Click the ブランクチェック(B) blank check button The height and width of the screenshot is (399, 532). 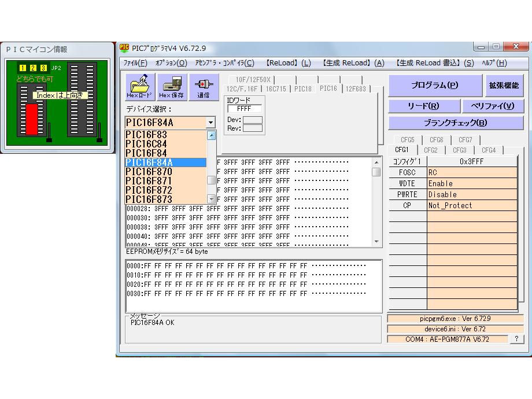(x=455, y=123)
